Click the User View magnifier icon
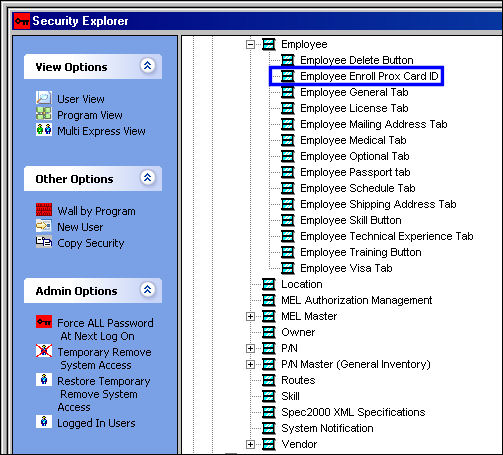Viewport: 503px width, 455px height. click(x=44, y=98)
